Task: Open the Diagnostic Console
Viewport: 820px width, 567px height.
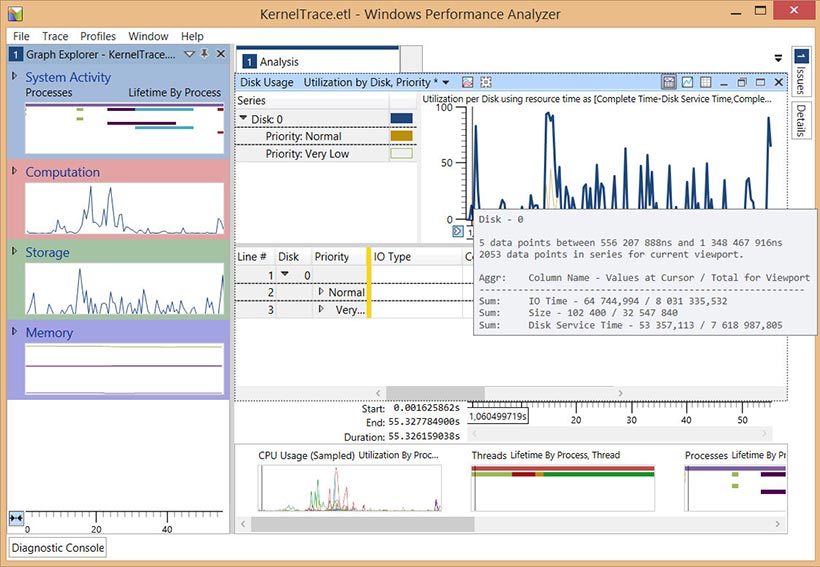Action: [x=58, y=548]
